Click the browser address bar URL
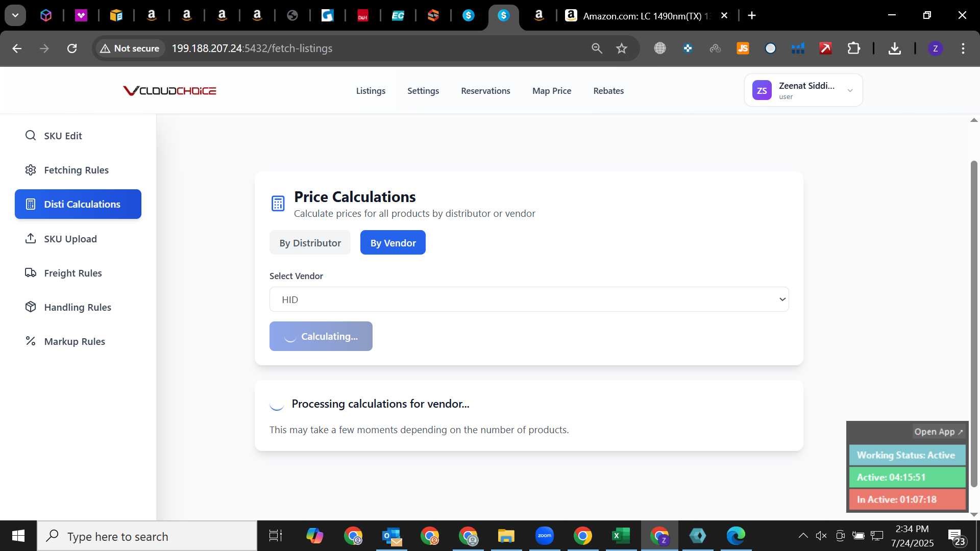The width and height of the screenshot is (980, 551). [252, 48]
